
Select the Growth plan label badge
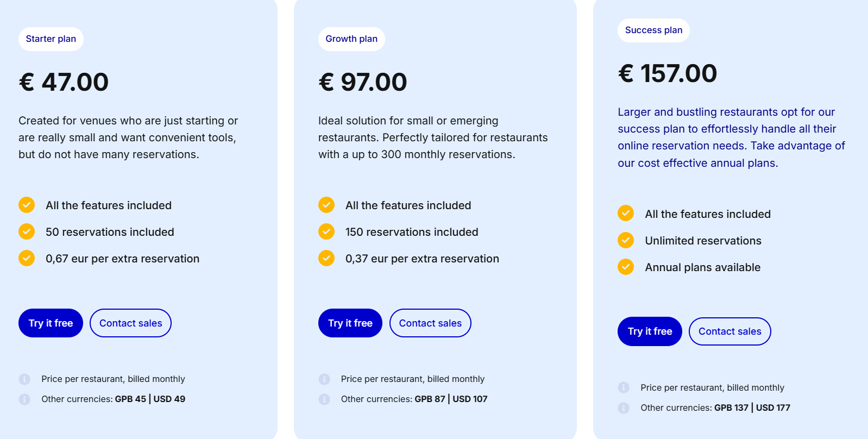[x=351, y=39]
